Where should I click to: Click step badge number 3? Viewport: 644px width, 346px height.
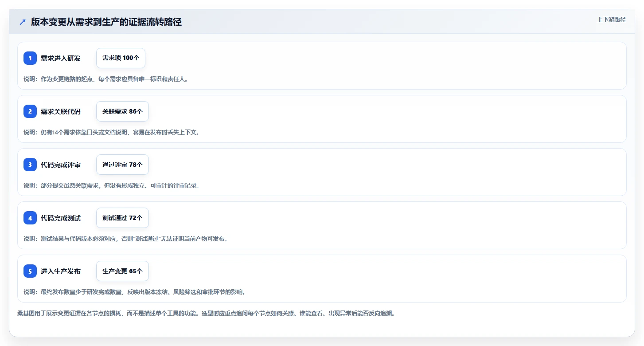(x=30, y=165)
